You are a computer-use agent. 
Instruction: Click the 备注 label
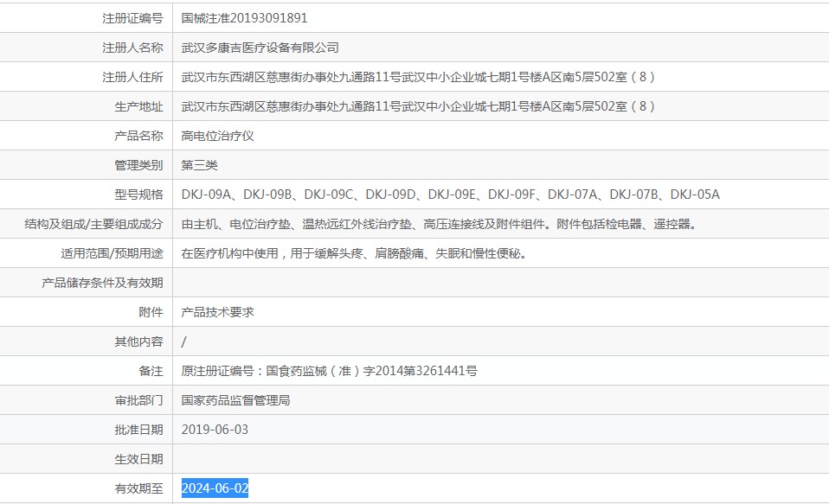coord(151,371)
